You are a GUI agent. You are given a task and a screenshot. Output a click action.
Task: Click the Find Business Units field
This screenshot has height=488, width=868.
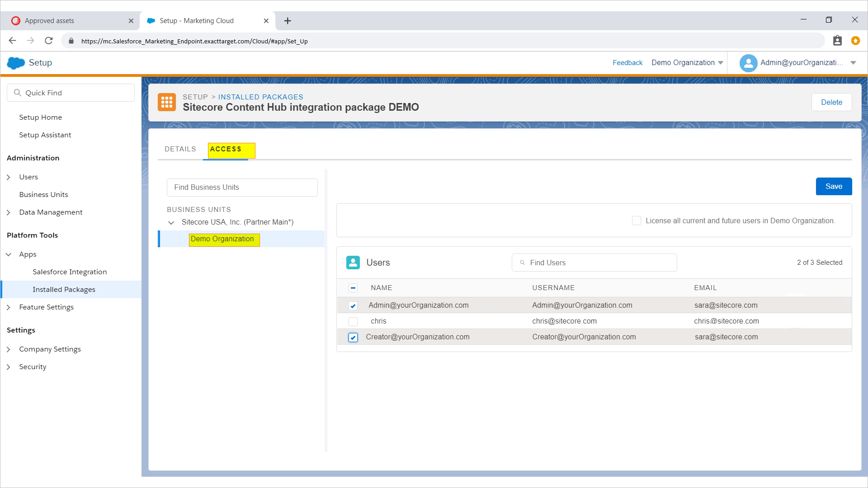pyautogui.click(x=242, y=188)
